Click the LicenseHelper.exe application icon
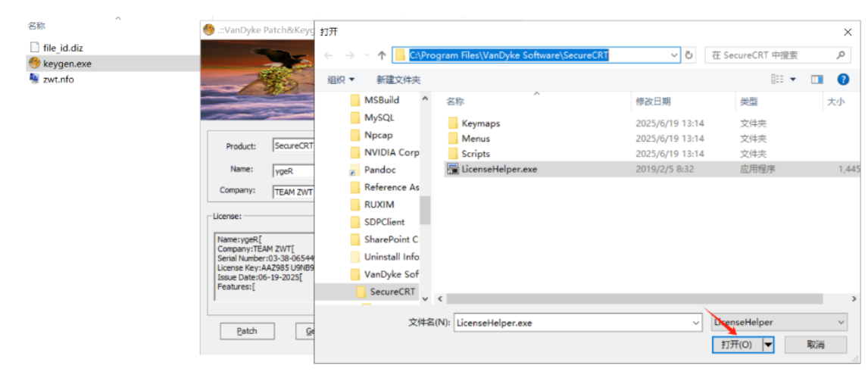Screen dimensions: 868x381 click(453, 169)
